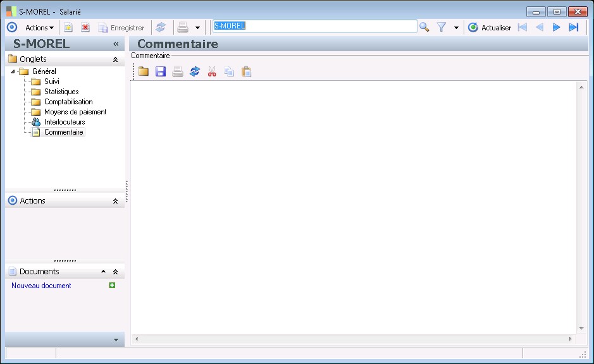Screen dimensions: 594x364
Task: Click the Nouveau document link
Action: coord(41,286)
